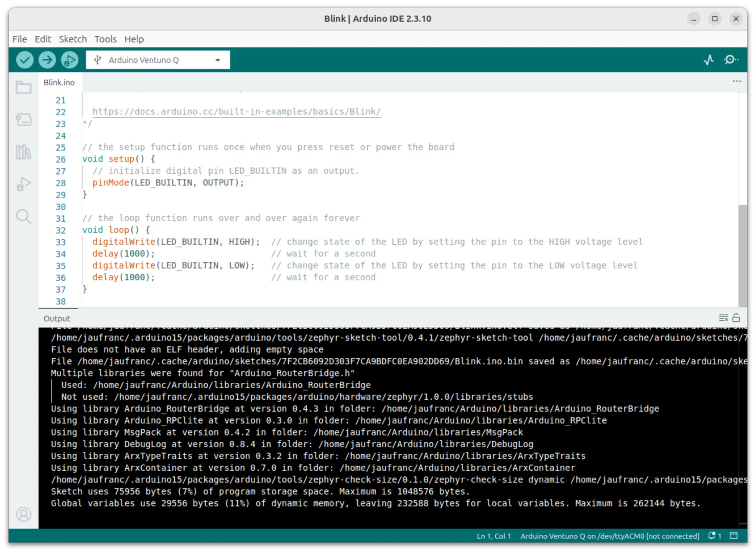This screenshot has height=553, width=756.
Task: Click 'digitalWrite(LED_BUILTIN, LOW);' statement
Action: click(x=173, y=265)
